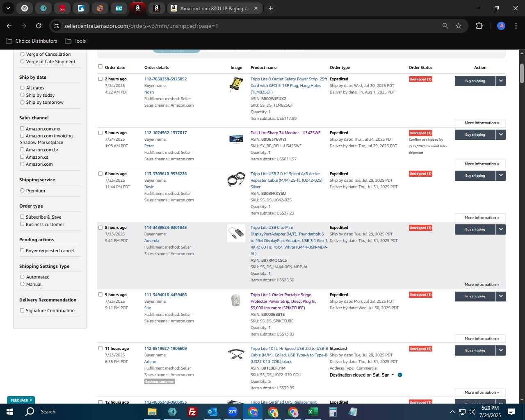
Task: Open the tab search chevron
Action: pyautogui.click(x=8, y=8)
